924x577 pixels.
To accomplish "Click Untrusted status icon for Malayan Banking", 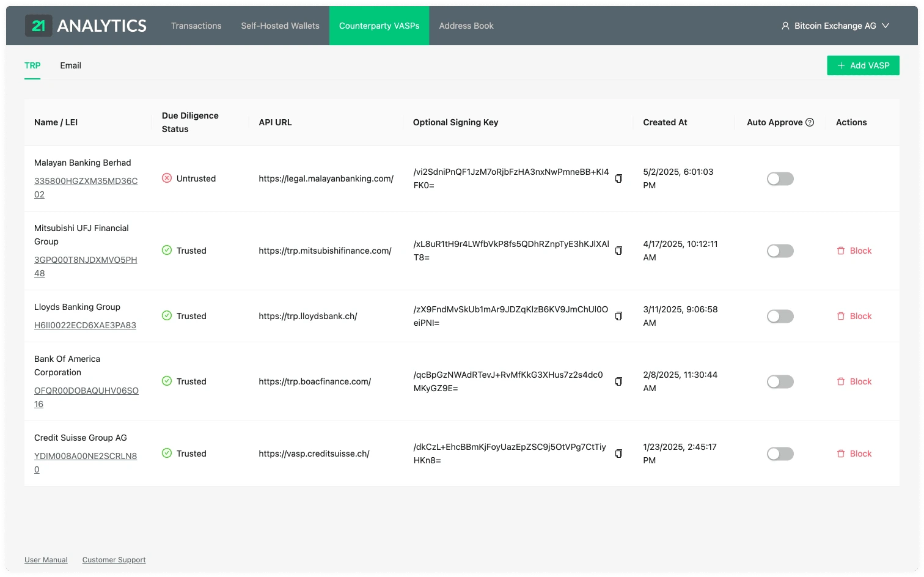I will [166, 178].
